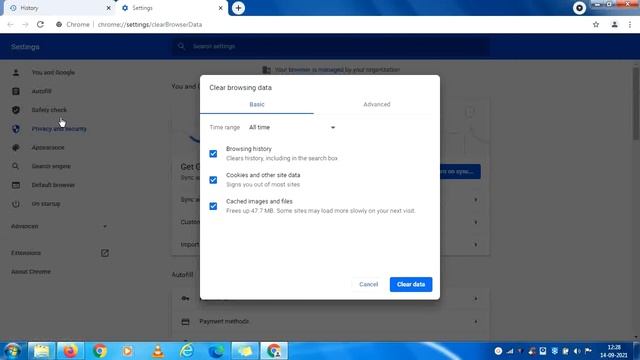Image resolution: width=640 pixels, height=360 pixels.
Task: Open the Chrome profile menu icon
Action: click(614, 24)
